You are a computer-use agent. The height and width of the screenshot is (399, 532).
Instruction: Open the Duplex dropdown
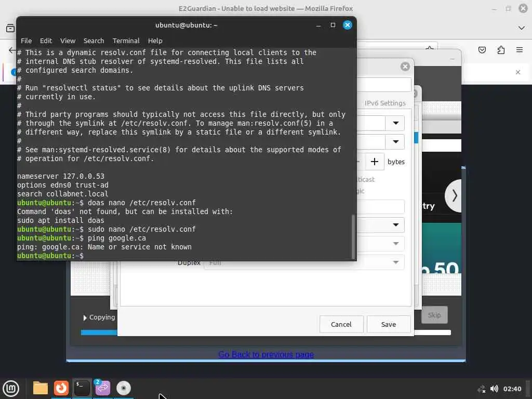pyautogui.click(x=304, y=262)
